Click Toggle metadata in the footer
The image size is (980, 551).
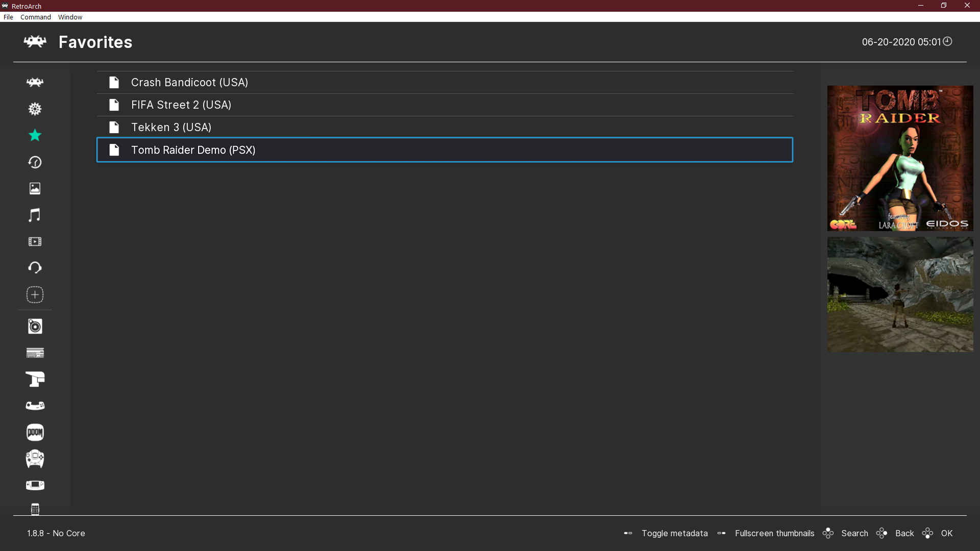(674, 533)
